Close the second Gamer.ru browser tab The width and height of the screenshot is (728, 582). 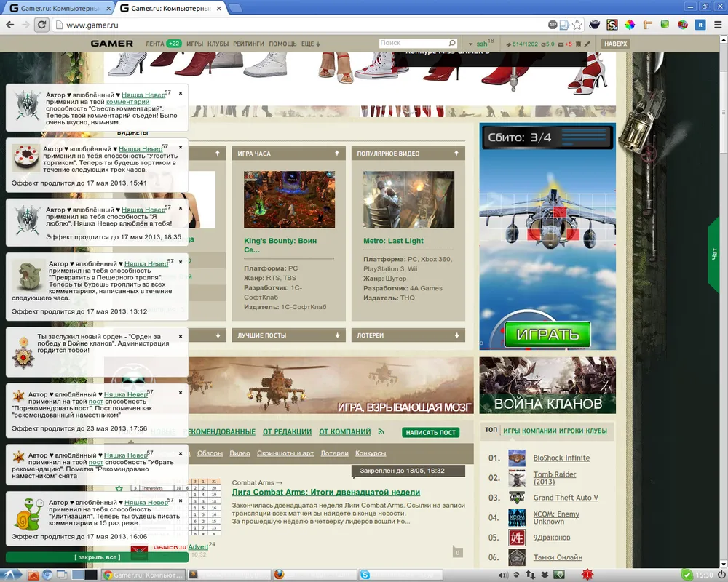pos(220,8)
